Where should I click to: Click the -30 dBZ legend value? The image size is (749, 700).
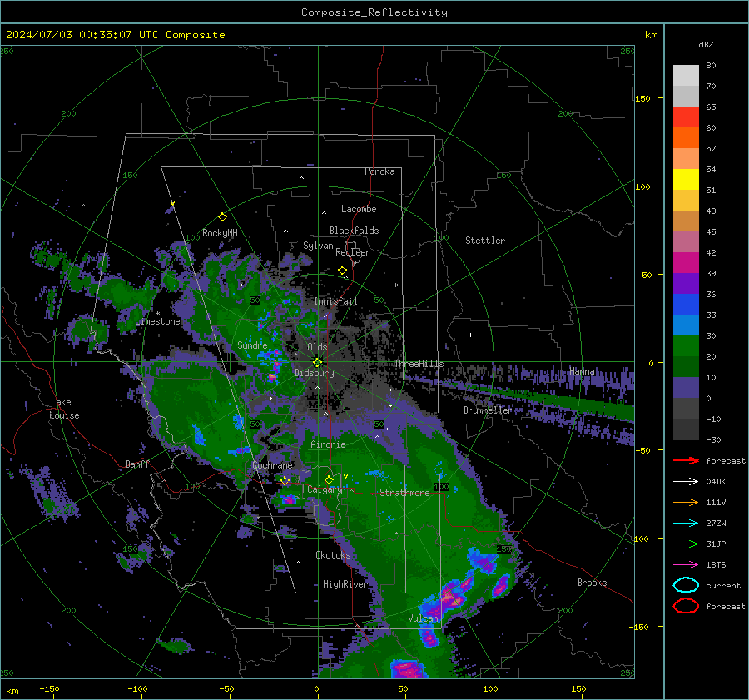tap(713, 439)
